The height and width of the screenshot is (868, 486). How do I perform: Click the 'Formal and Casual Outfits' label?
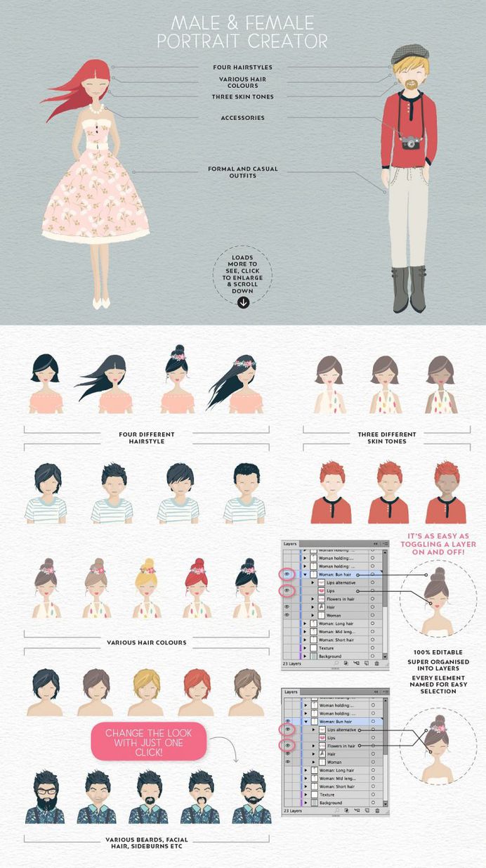point(242,172)
